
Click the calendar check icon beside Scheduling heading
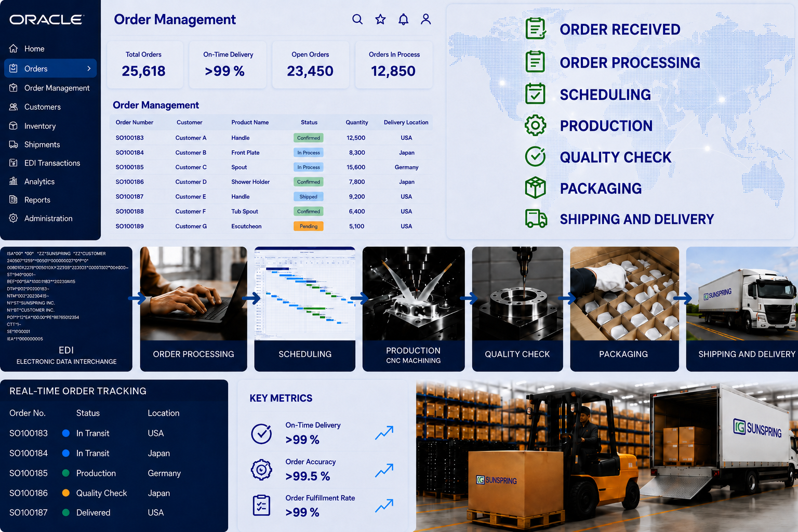[535, 94]
